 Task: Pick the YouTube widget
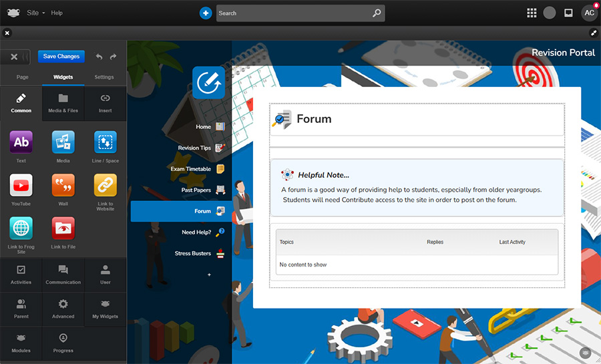point(21,185)
